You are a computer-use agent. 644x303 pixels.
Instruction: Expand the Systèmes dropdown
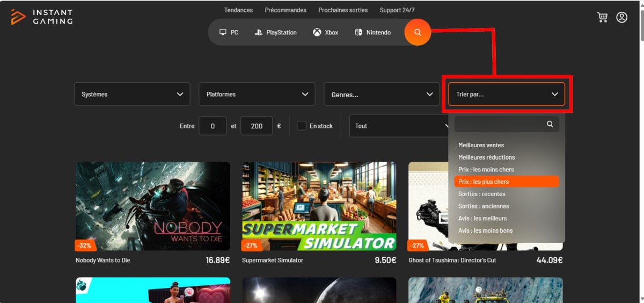(132, 94)
